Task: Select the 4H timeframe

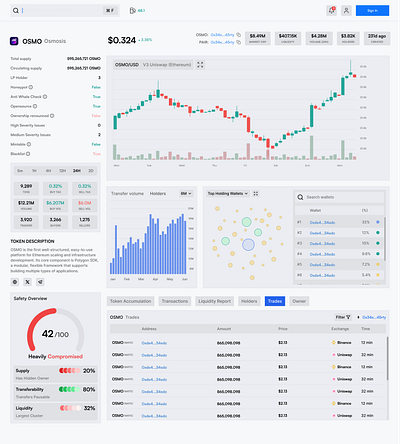Action: [x=48, y=171]
